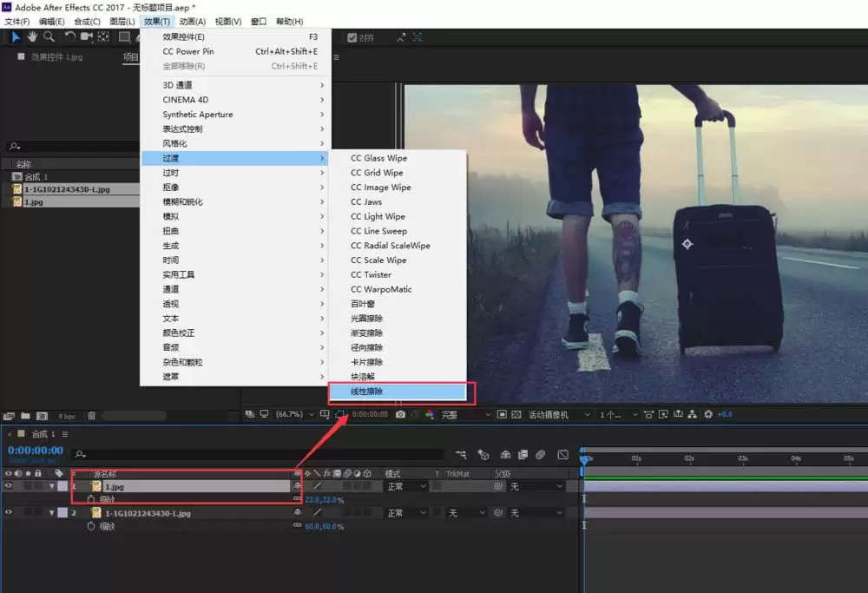The width and height of the screenshot is (868, 593).
Task: Select the Selection arrow tool
Action: pos(16,37)
